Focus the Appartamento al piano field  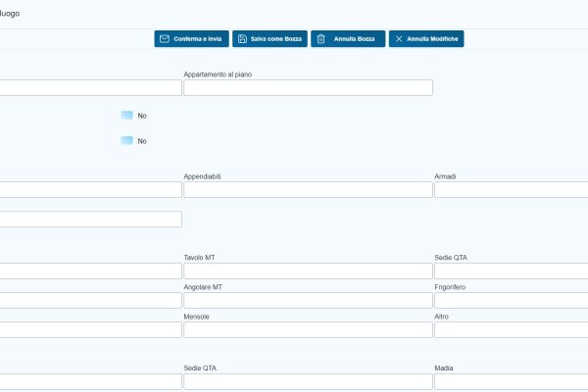point(309,87)
